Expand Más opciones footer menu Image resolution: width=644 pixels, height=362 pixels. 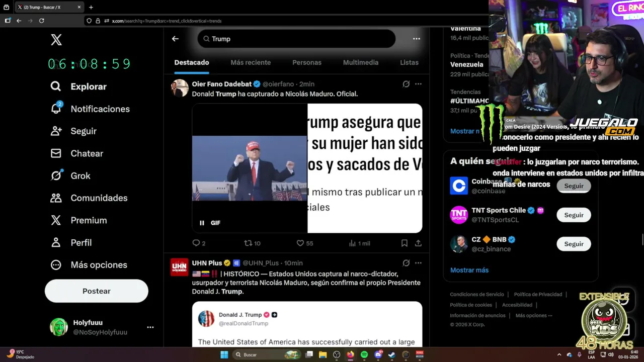[534, 316]
